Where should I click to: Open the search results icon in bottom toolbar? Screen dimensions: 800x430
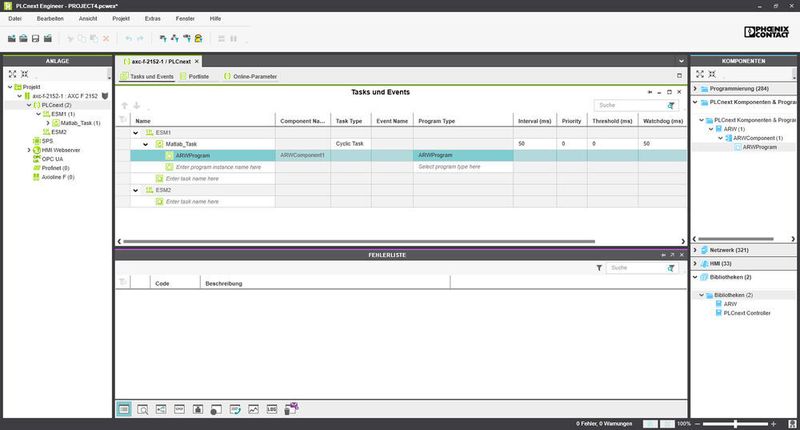[x=142, y=409]
